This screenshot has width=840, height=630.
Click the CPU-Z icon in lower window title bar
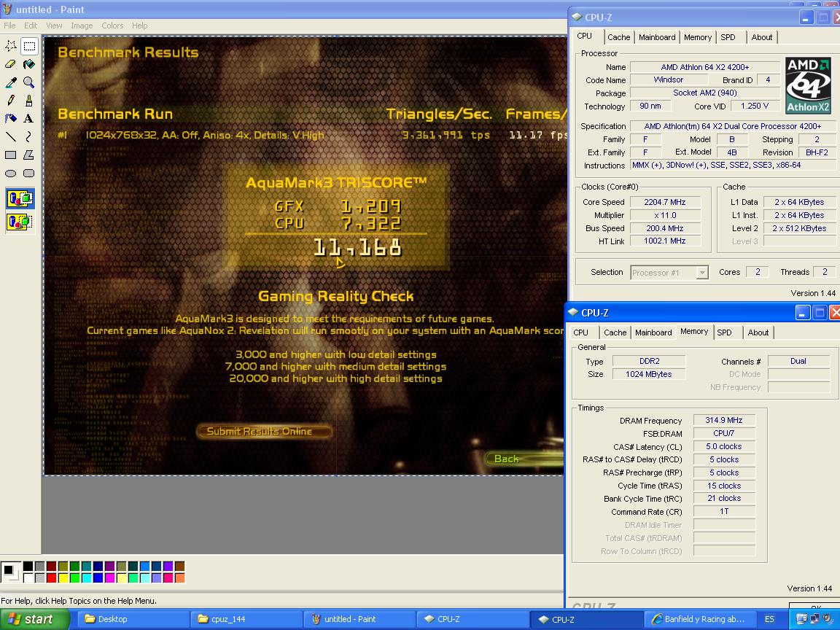coord(573,312)
